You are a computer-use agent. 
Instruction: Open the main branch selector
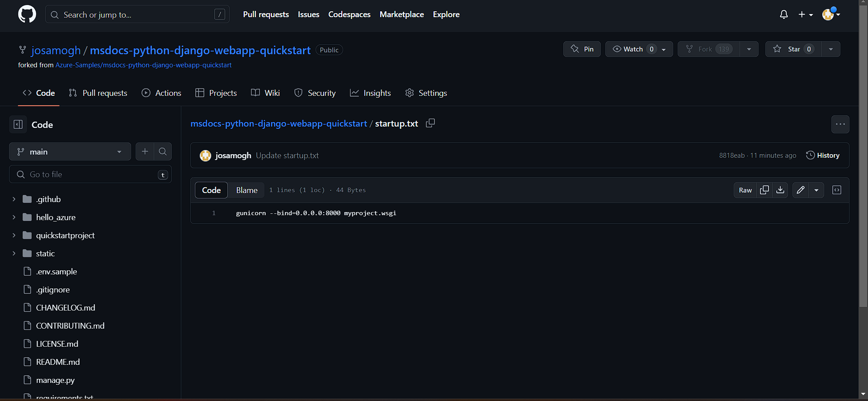pos(70,151)
